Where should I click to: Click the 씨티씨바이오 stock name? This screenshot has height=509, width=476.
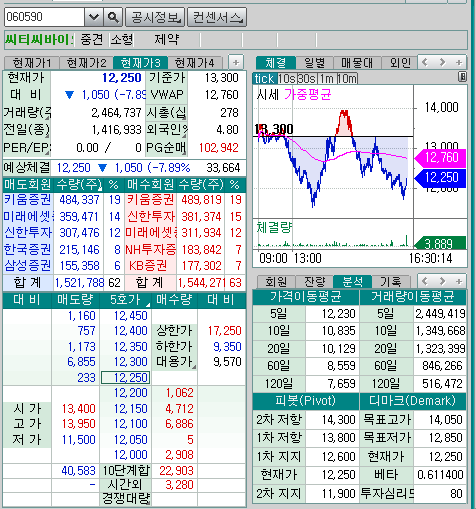(x=39, y=40)
